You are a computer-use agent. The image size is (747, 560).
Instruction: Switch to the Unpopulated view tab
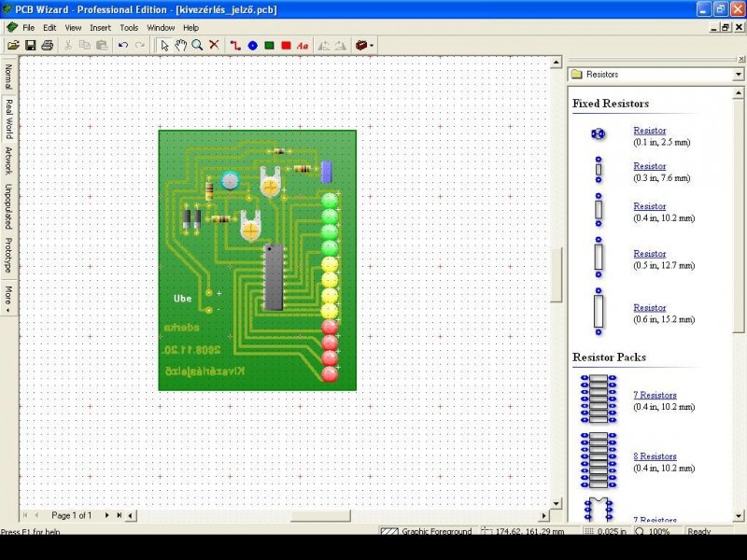click(x=8, y=206)
